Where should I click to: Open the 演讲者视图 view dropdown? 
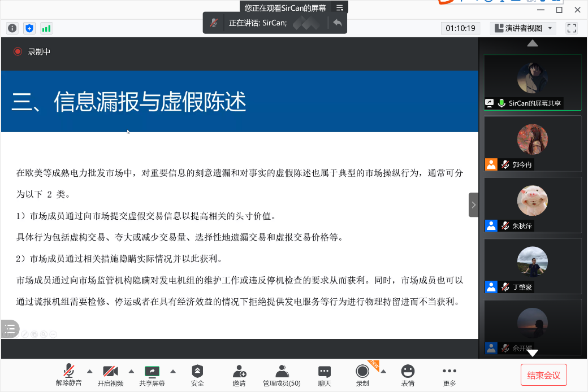click(523, 28)
